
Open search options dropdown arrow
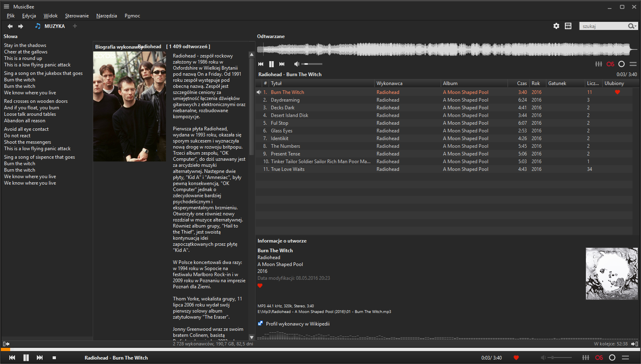click(x=636, y=26)
